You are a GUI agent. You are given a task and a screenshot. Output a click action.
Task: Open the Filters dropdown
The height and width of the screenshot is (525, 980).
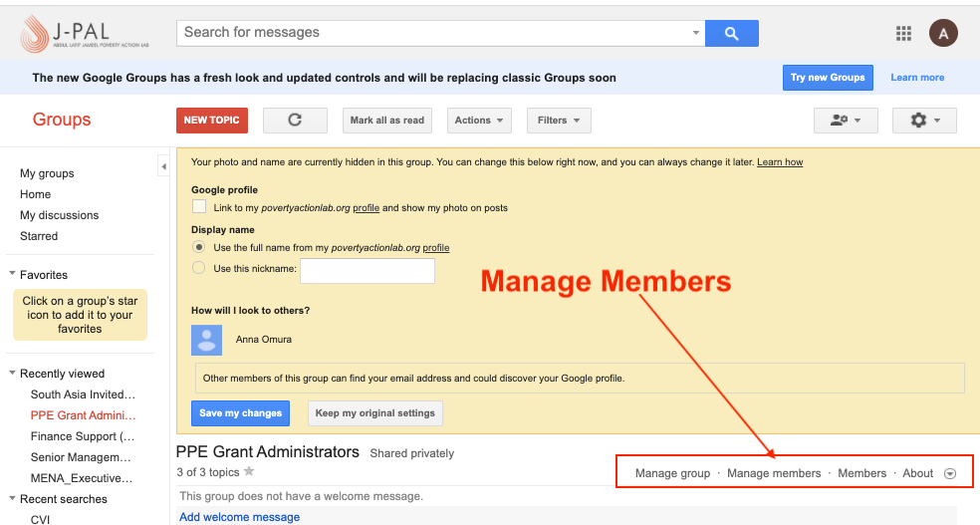[559, 120]
